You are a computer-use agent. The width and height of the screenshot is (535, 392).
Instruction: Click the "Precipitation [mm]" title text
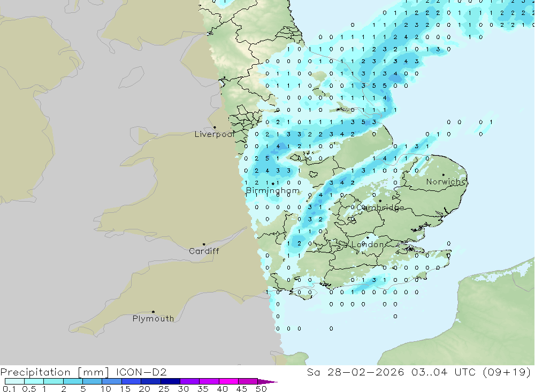[55, 372]
